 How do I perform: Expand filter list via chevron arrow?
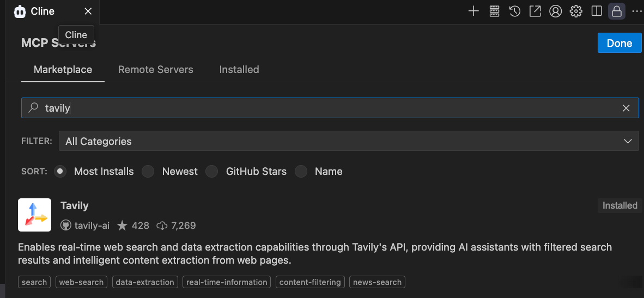click(628, 141)
